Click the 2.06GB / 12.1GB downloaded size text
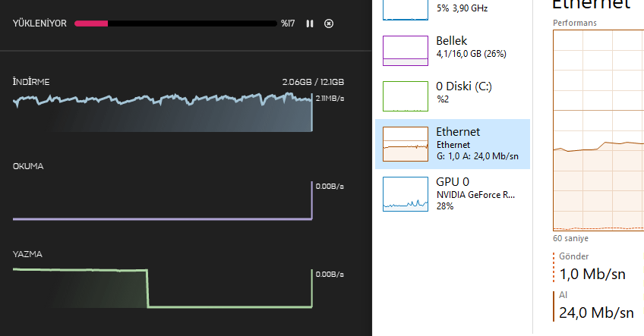The image size is (644, 336). [x=313, y=82]
